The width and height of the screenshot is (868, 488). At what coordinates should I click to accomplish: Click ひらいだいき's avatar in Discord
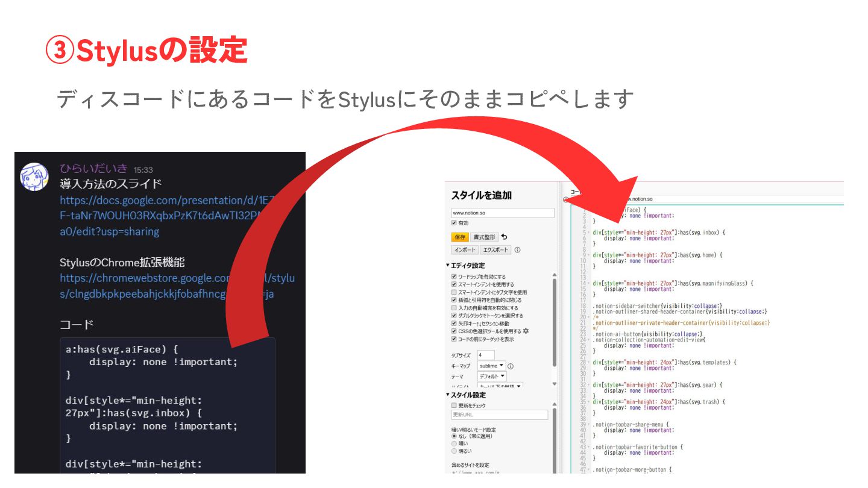tap(35, 177)
